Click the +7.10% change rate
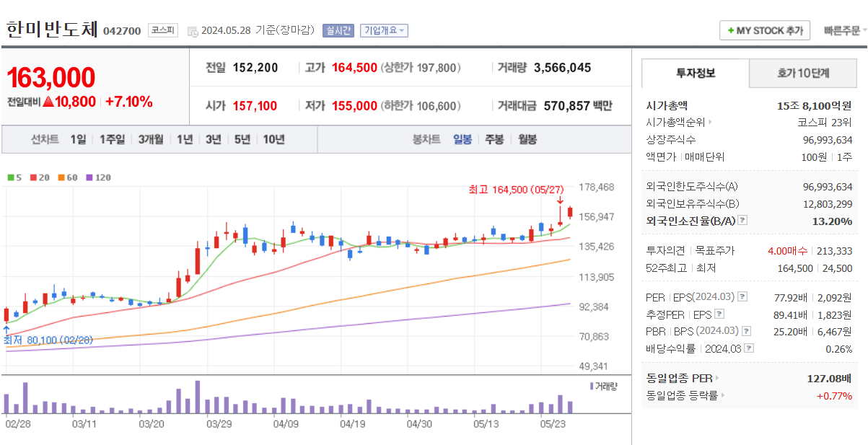 pyautogui.click(x=129, y=102)
